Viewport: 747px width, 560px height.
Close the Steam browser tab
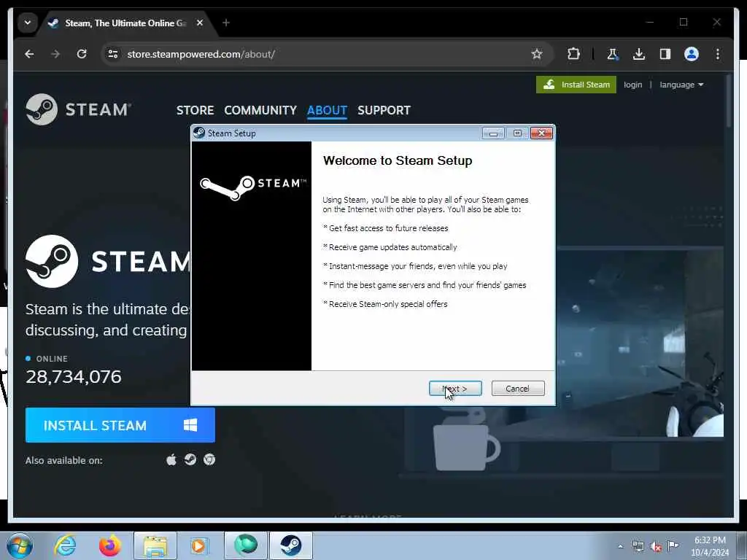(x=200, y=23)
